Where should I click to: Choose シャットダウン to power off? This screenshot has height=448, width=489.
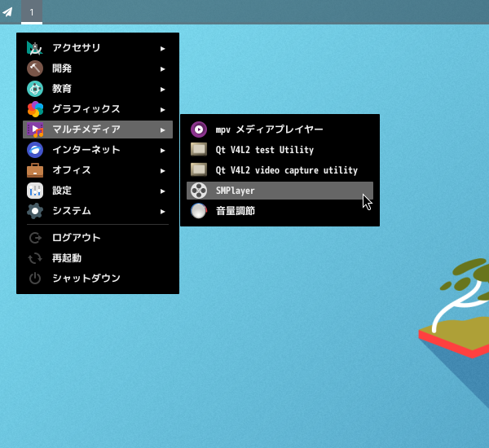[86, 279]
